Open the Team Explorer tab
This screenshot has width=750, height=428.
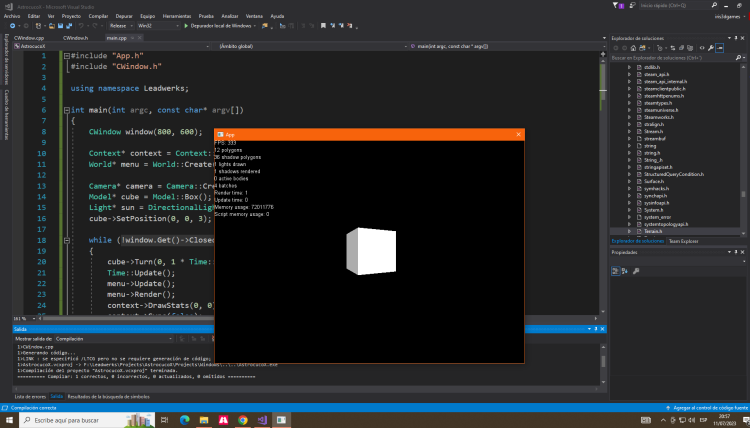click(683, 241)
